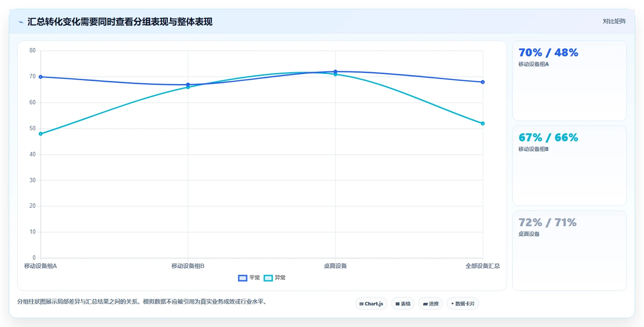Viewport: 644px width, 327px height.
Task: Click the 平常 data point at 全部设备汇总
Action: pos(483,82)
